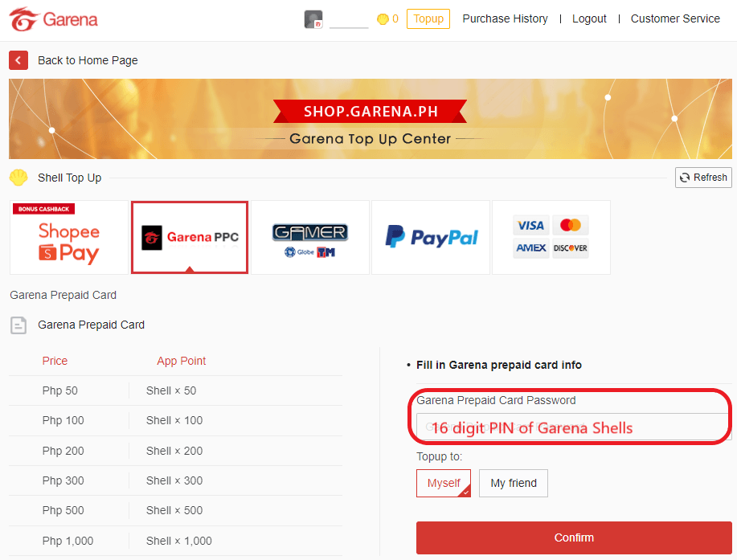Click the Refresh button
This screenshot has height=560, width=737.
point(703,178)
